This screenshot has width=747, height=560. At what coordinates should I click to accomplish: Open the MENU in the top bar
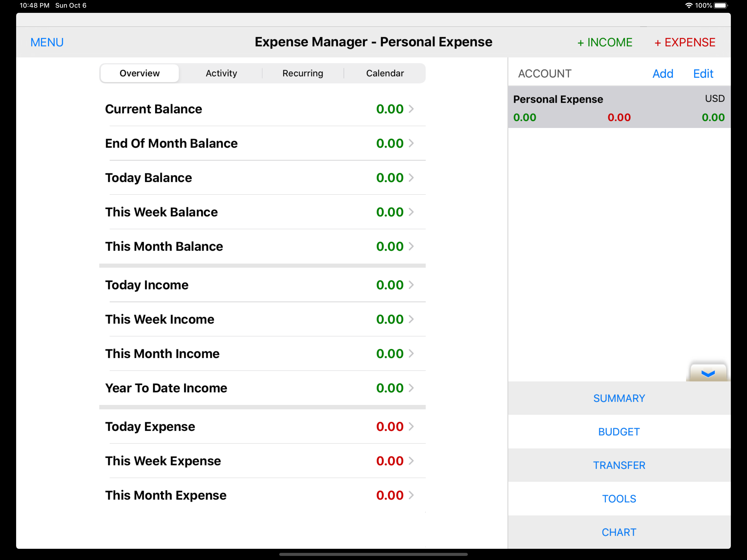pos(47,42)
